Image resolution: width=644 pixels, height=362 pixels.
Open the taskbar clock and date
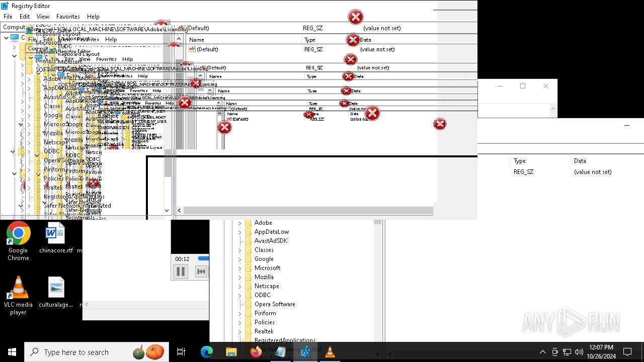pyautogui.click(x=601, y=352)
